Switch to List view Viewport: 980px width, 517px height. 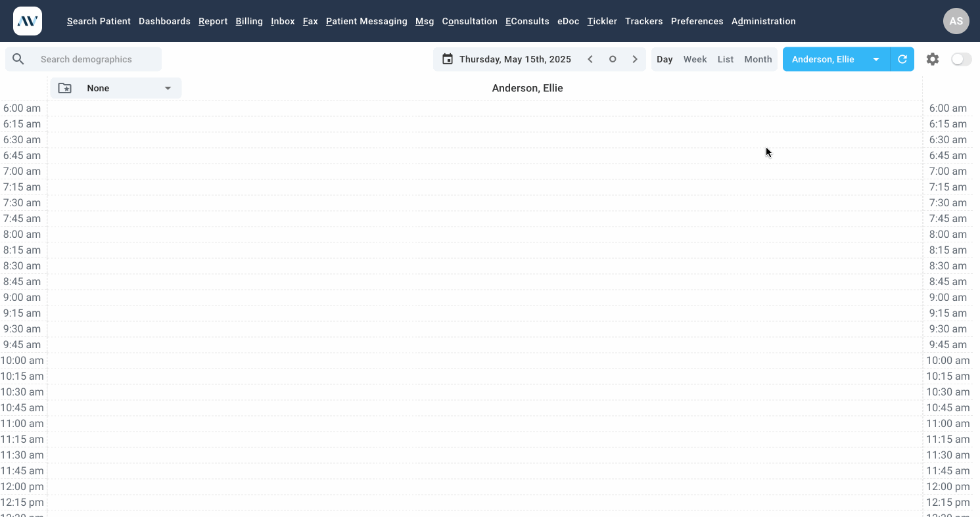pos(726,59)
